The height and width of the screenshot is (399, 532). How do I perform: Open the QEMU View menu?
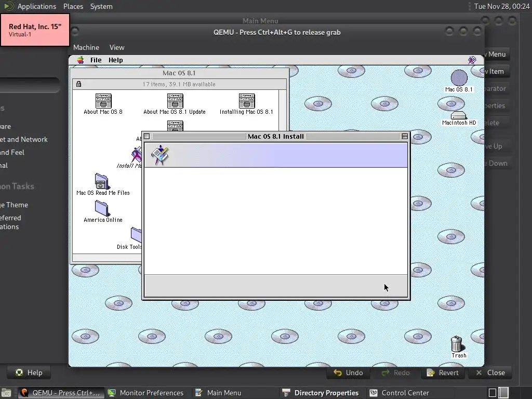click(x=117, y=47)
